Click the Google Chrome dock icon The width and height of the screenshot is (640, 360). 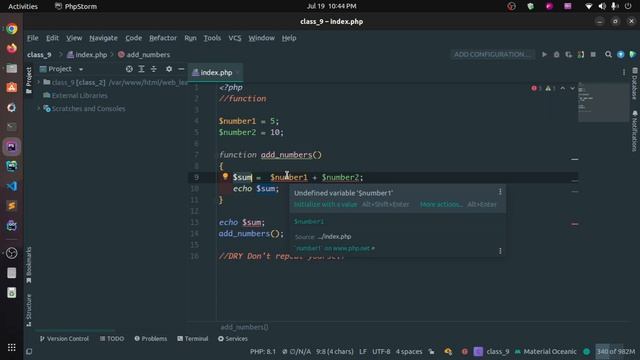click(11, 29)
